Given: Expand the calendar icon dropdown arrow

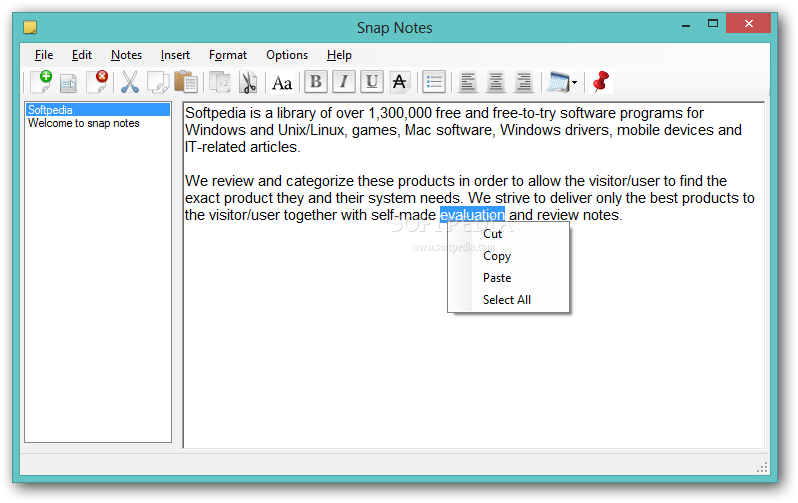Looking at the screenshot, I should [575, 82].
